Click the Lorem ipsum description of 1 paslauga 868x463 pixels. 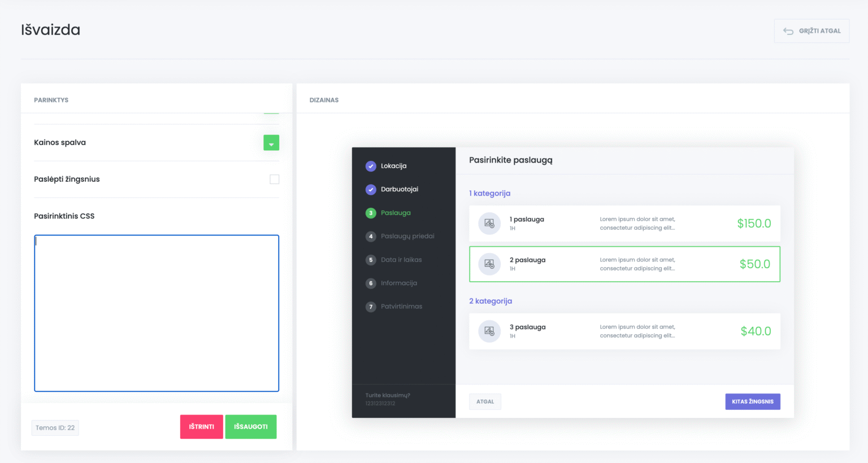[x=637, y=224]
